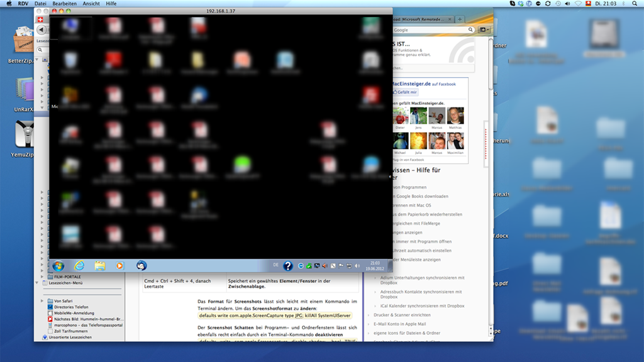Open the Windows Start orb in remote desktop
This screenshot has width=644, height=362.
[58, 266]
